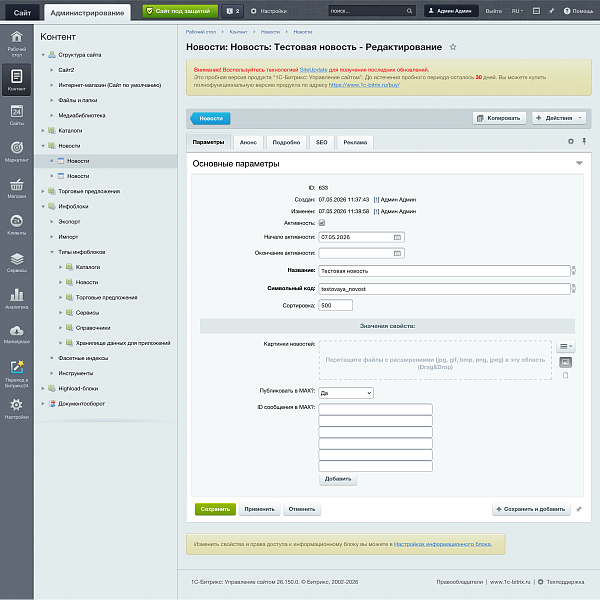Expand the Highload-блоки tree node
This screenshot has height=600, width=600.
tap(43, 388)
